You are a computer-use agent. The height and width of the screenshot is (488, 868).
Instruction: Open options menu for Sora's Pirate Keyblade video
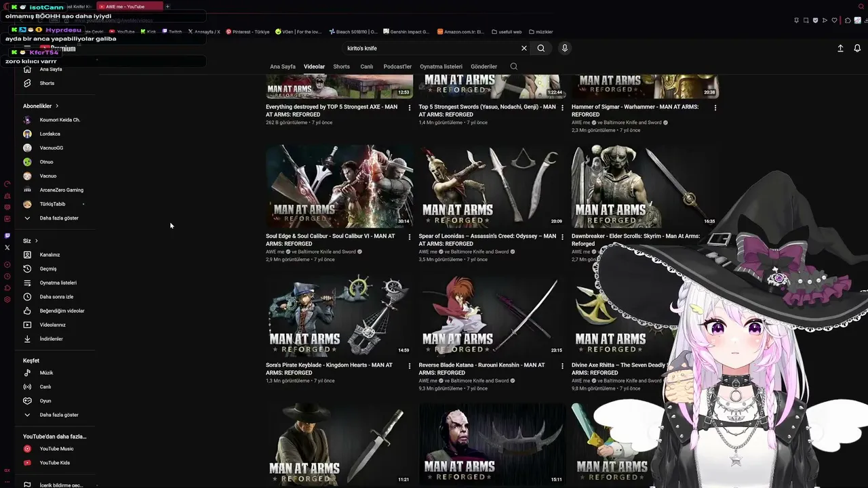(409, 366)
